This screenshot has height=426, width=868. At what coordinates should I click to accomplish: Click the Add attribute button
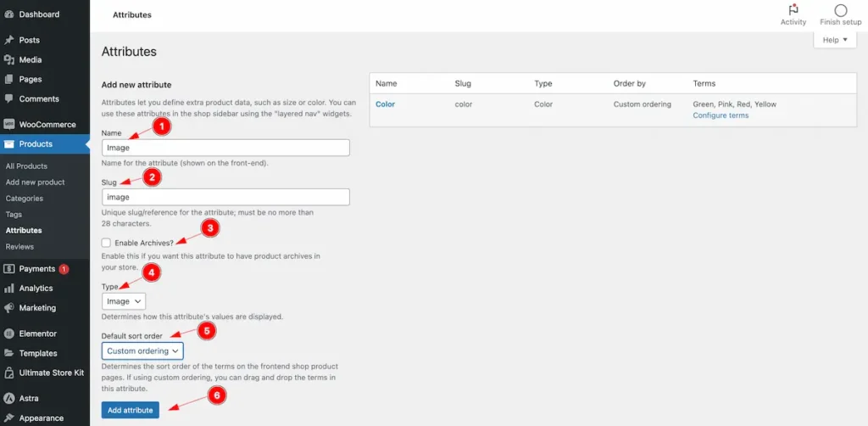pos(130,410)
